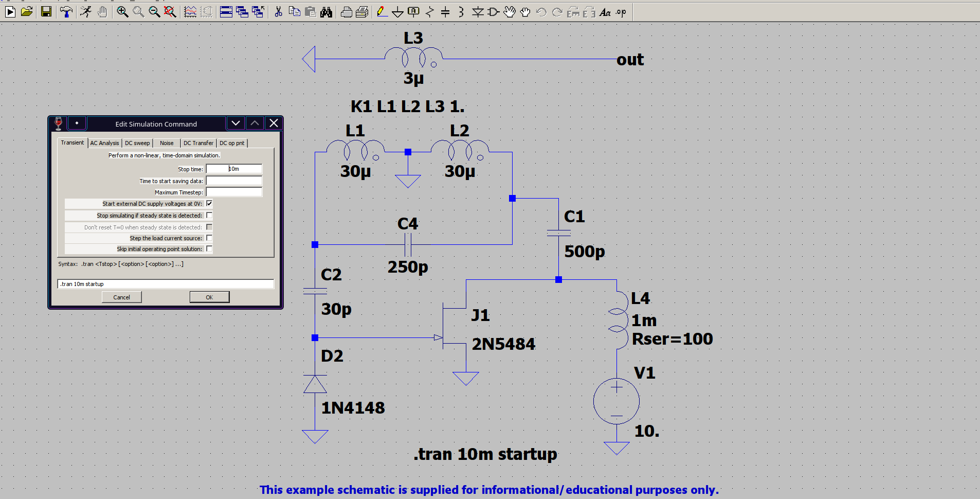The height and width of the screenshot is (499, 980).
Task: Enable Stop simulating if steady state detected
Action: [x=209, y=216]
